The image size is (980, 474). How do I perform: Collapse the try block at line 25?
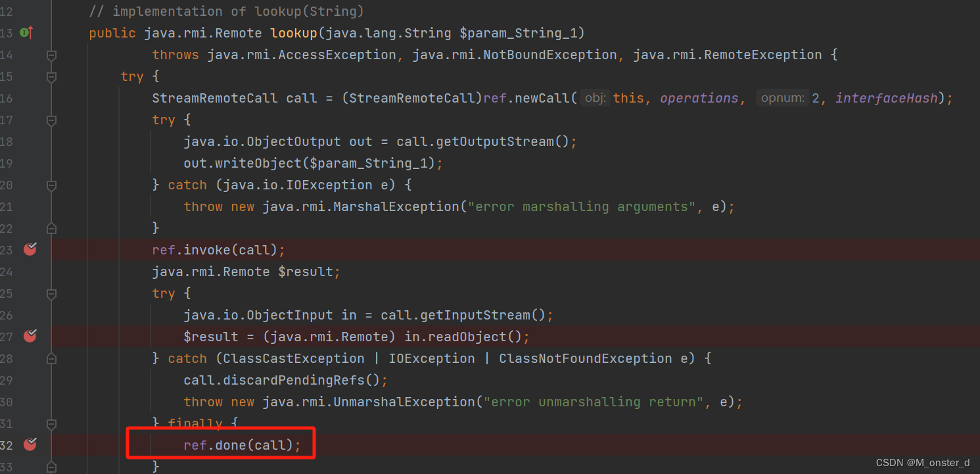[x=52, y=293]
